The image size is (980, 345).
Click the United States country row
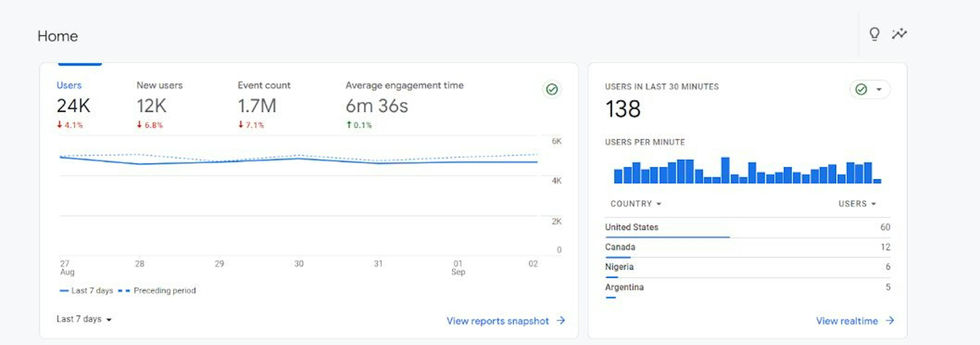click(x=748, y=228)
